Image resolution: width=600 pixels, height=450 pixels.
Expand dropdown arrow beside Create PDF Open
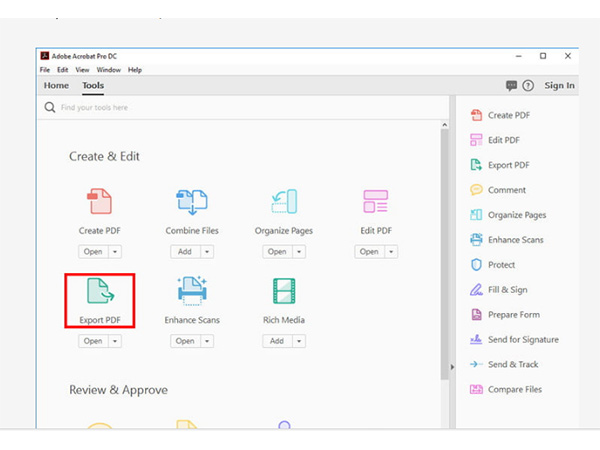tap(115, 252)
